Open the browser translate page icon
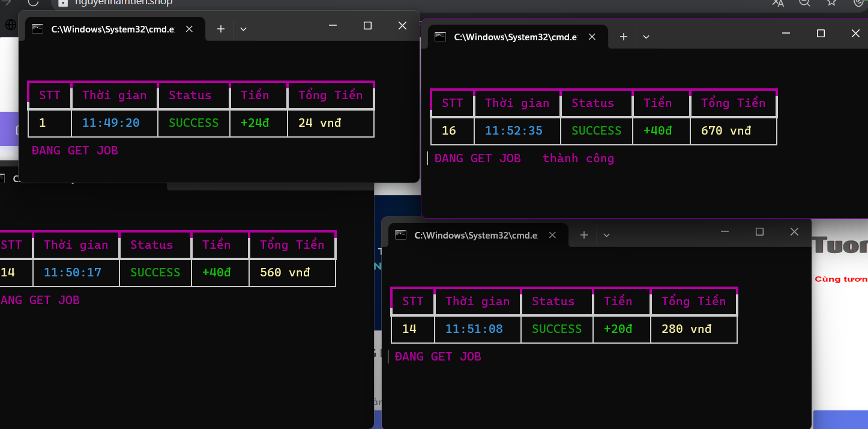The width and height of the screenshot is (868, 429). (x=779, y=2)
